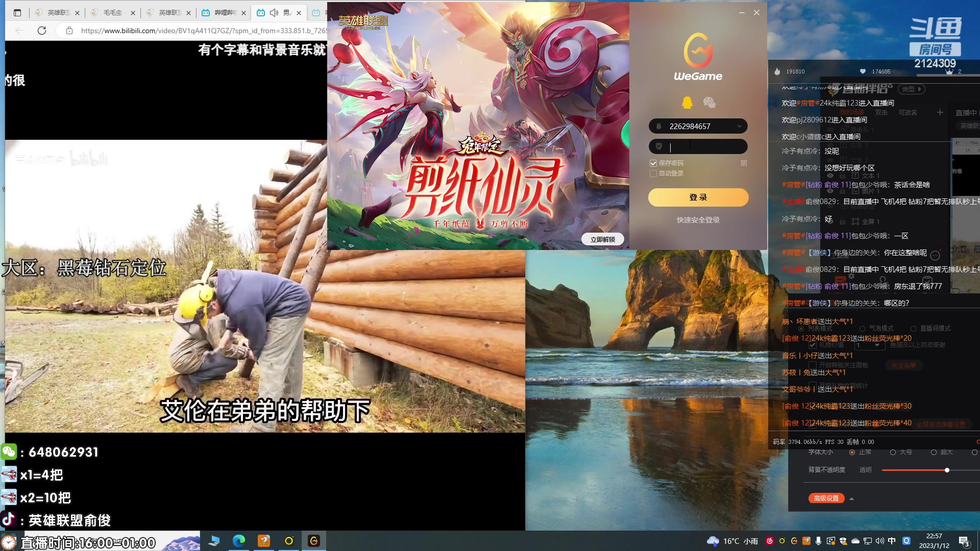Collapse 高级设置 with the triangle arrow
This screenshot has width=980, height=551.
click(x=851, y=498)
